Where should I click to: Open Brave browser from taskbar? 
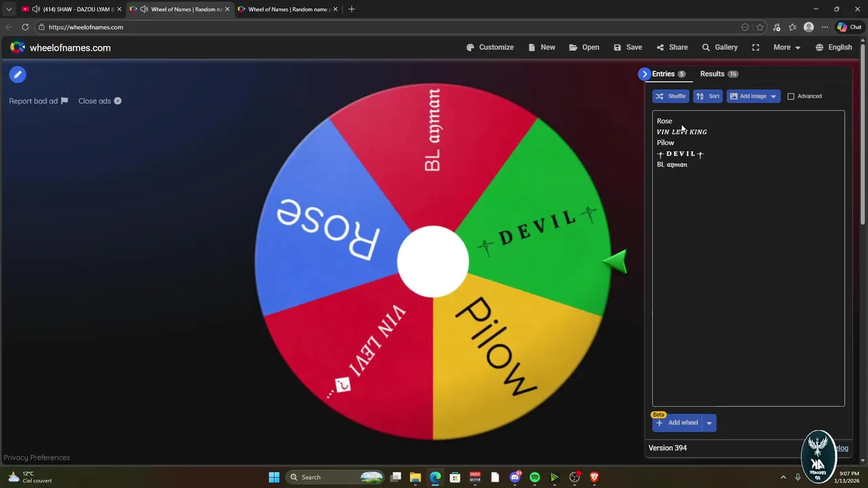tap(594, 477)
